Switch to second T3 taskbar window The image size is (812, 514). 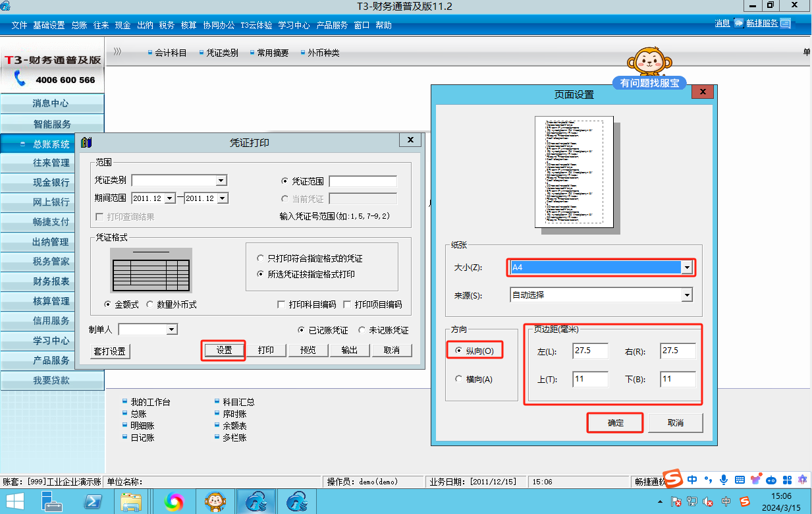pos(297,502)
